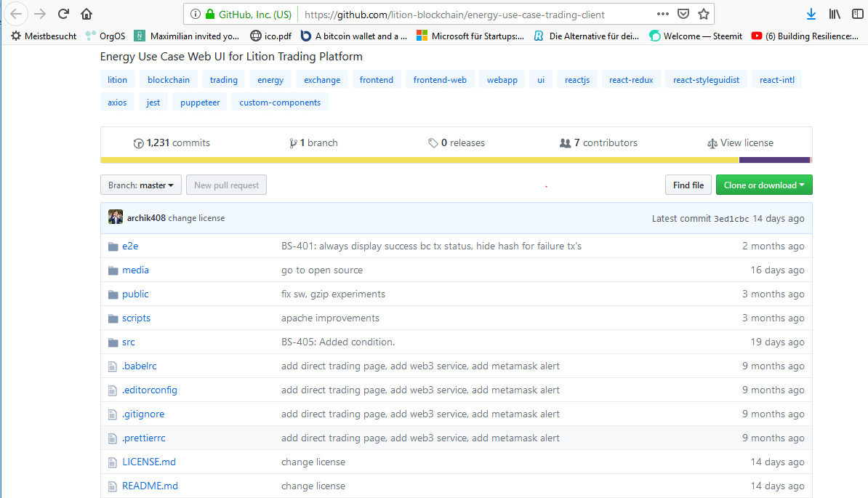868x498 pixels.
Task: Select the reactjs topic tag
Action: [x=576, y=80]
